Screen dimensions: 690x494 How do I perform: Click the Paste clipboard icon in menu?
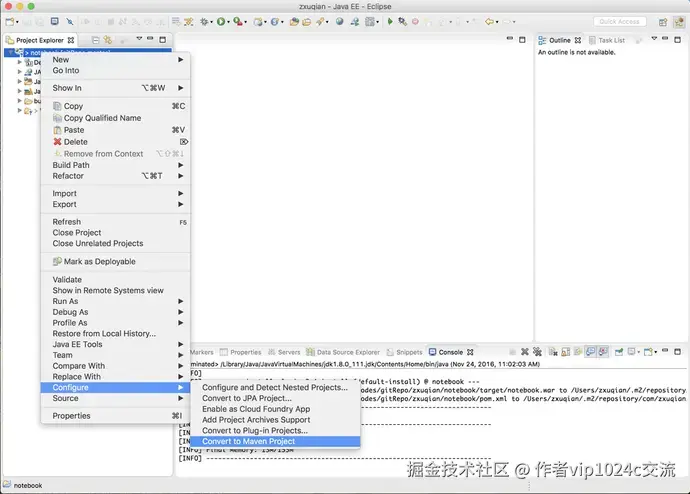click(x=57, y=130)
